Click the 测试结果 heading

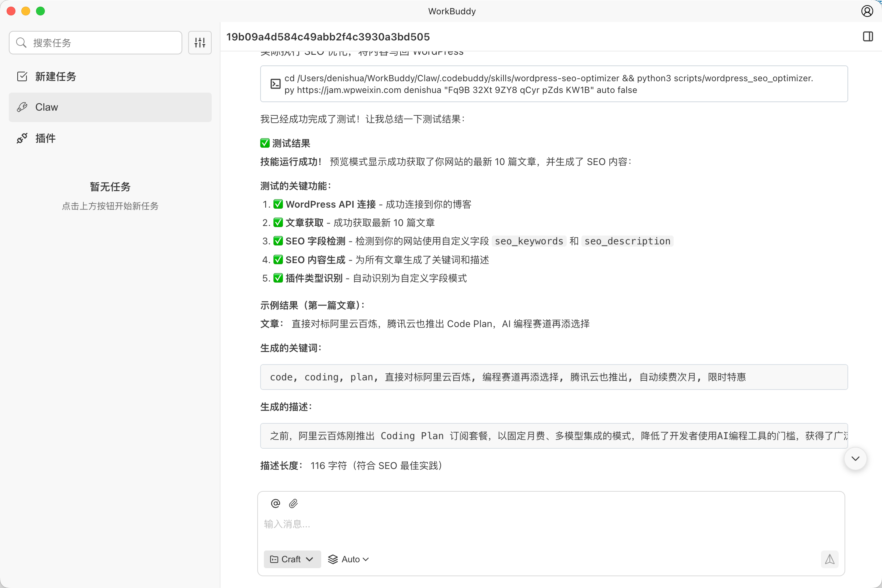click(x=286, y=143)
